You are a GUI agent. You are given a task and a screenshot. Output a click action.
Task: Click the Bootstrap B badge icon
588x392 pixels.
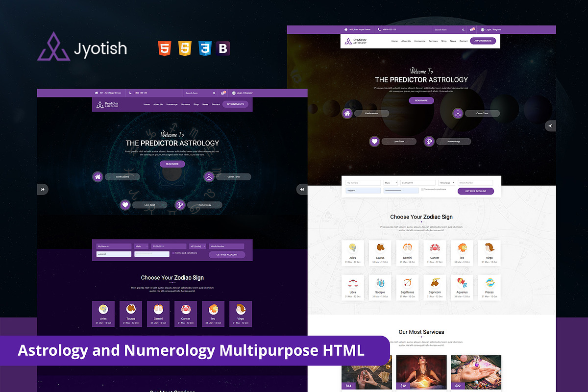223,48
